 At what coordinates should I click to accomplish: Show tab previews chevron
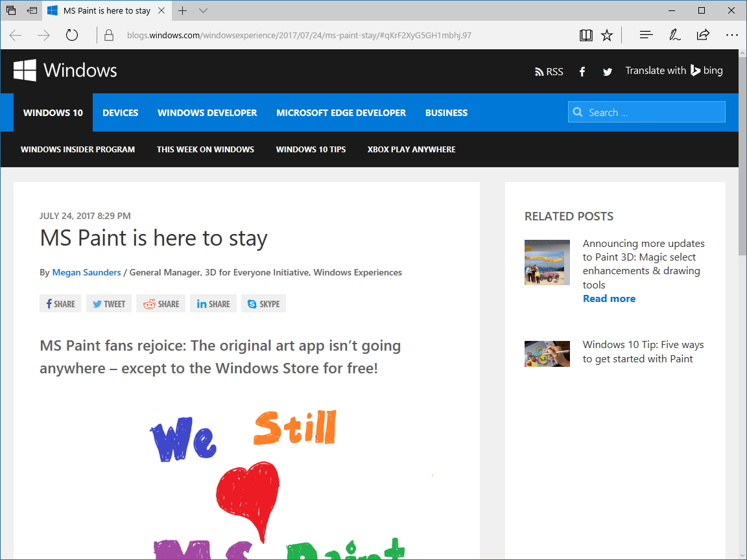point(204,10)
